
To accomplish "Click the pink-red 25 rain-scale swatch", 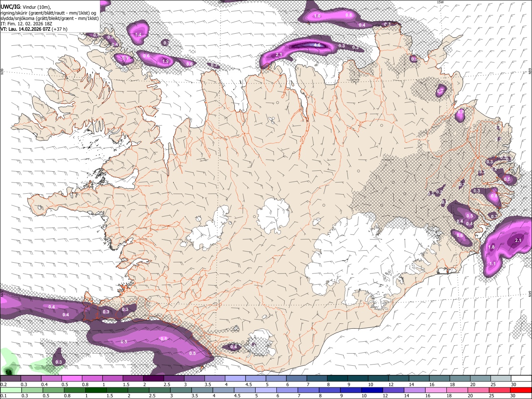I will click(499, 390).
